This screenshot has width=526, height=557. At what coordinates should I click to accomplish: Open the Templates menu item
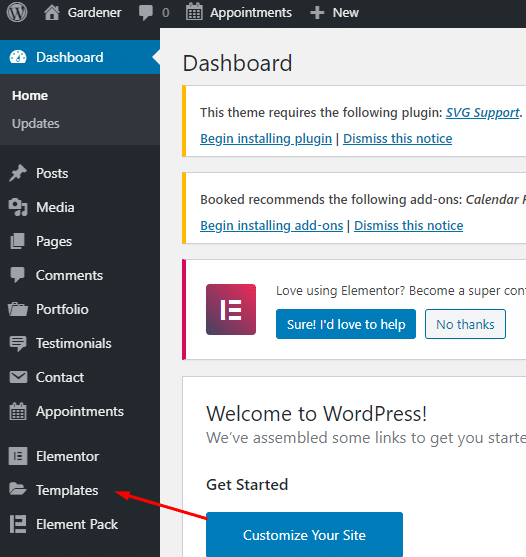click(x=67, y=490)
